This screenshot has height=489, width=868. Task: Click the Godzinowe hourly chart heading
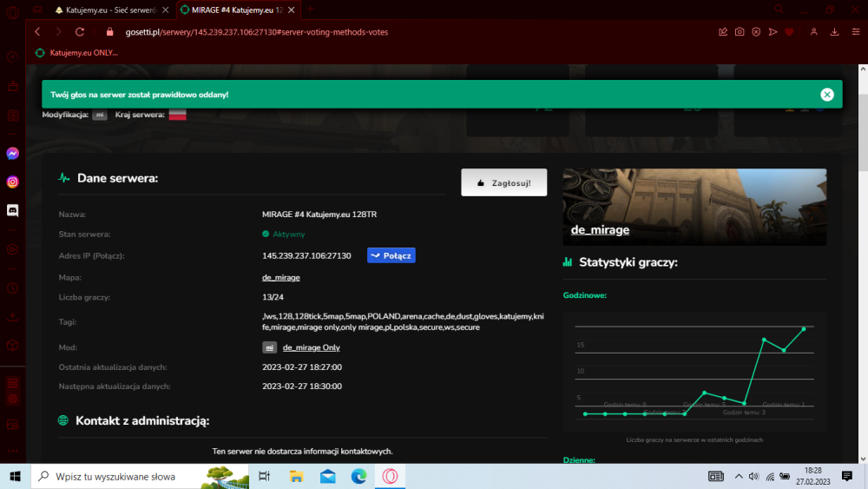[584, 295]
